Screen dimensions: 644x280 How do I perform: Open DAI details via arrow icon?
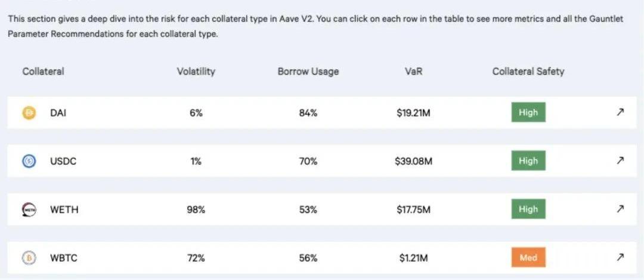click(x=620, y=112)
